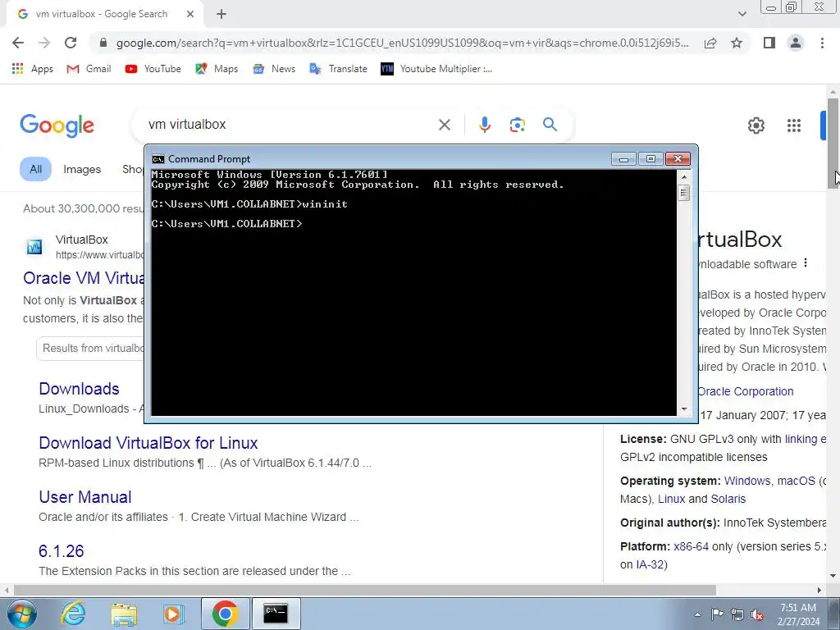The height and width of the screenshot is (630, 840).
Task: Open the taskbar clock showing 7:51 AM
Action: [x=798, y=614]
